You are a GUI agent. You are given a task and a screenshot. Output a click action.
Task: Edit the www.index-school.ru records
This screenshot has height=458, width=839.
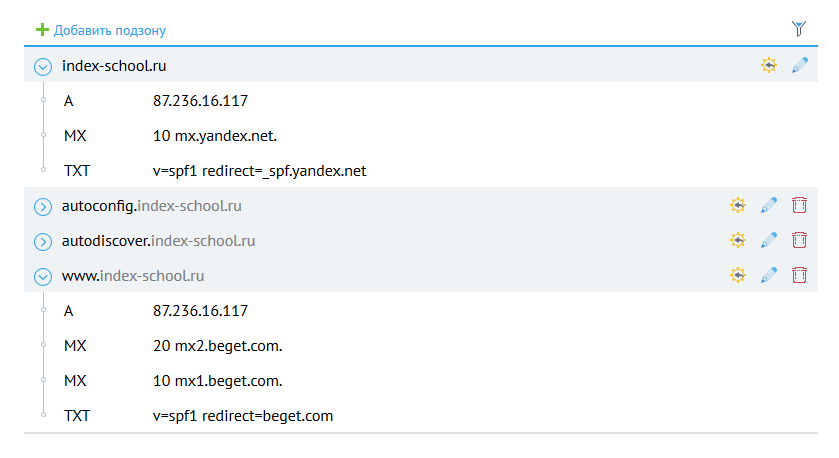pyautogui.click(x=768, y=275)
